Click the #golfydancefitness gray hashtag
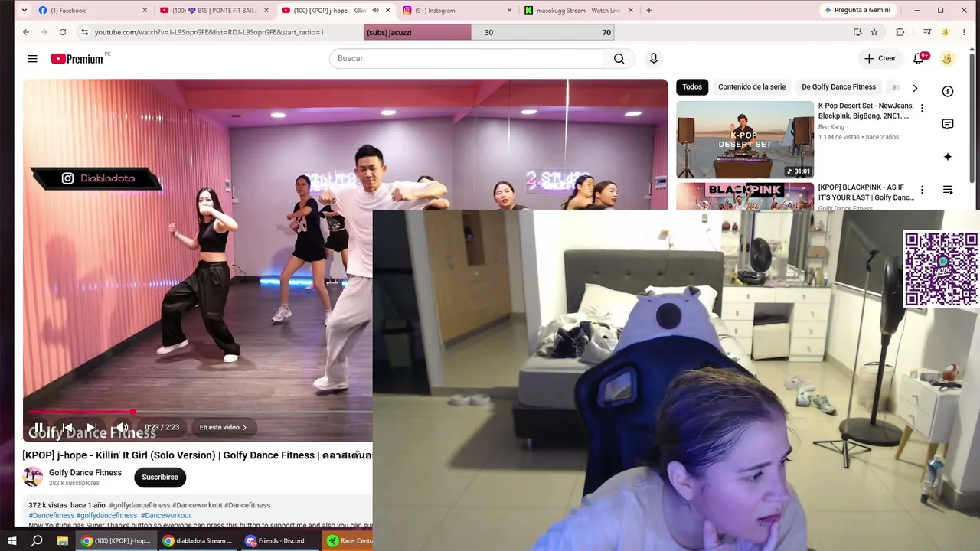Image resolution: width=980 pixels, height=551 pixels. 139,505
